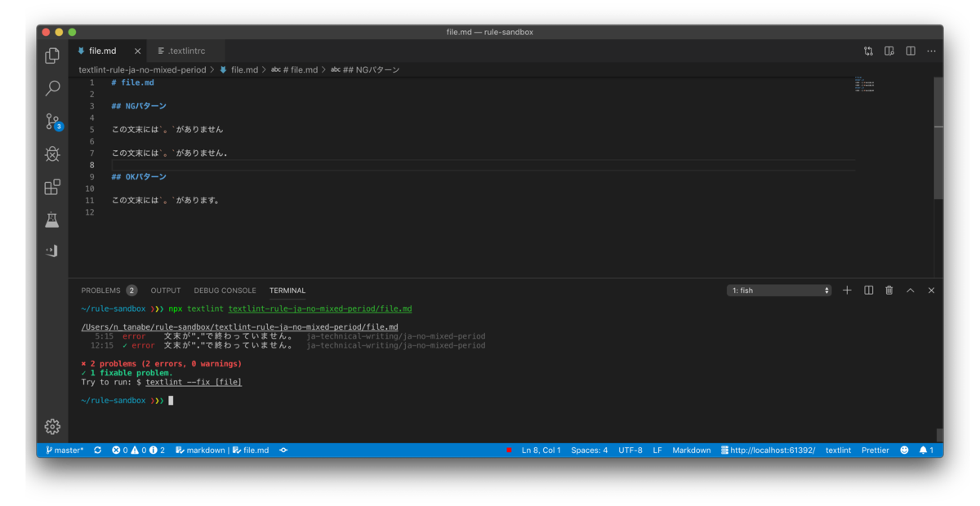Open the Manage gear icon
Screen dimensions: 980x506
coord(52,426)
